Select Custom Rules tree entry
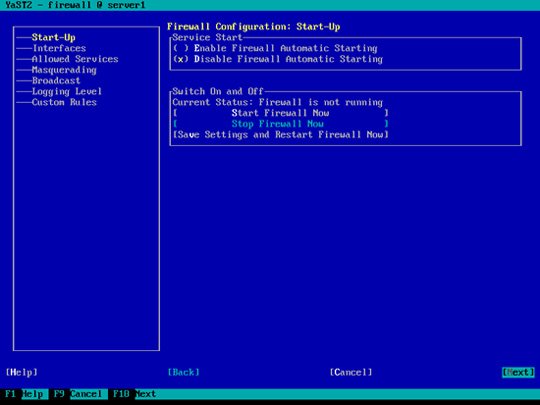 coord(64,102)
